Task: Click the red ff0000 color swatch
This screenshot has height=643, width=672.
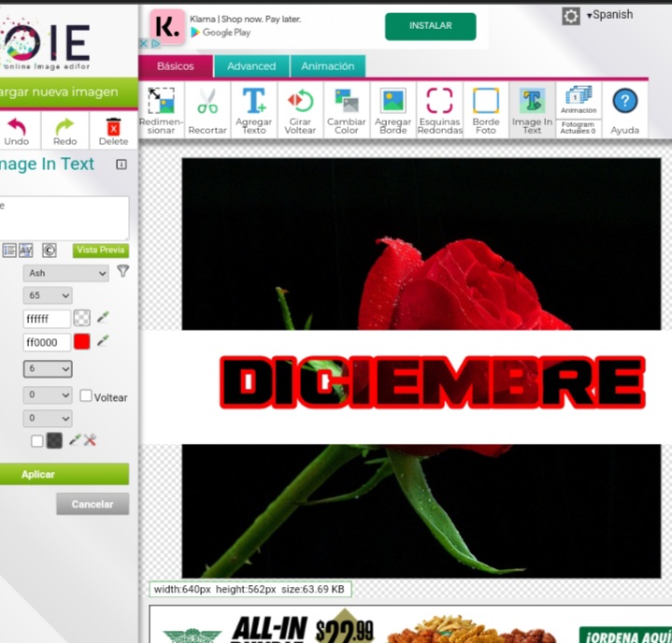Action: pos(81,342)
